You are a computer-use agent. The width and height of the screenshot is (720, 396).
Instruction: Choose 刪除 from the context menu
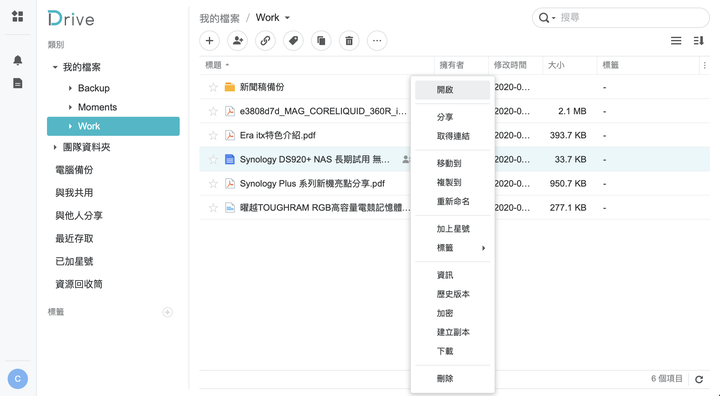point(452,379)
